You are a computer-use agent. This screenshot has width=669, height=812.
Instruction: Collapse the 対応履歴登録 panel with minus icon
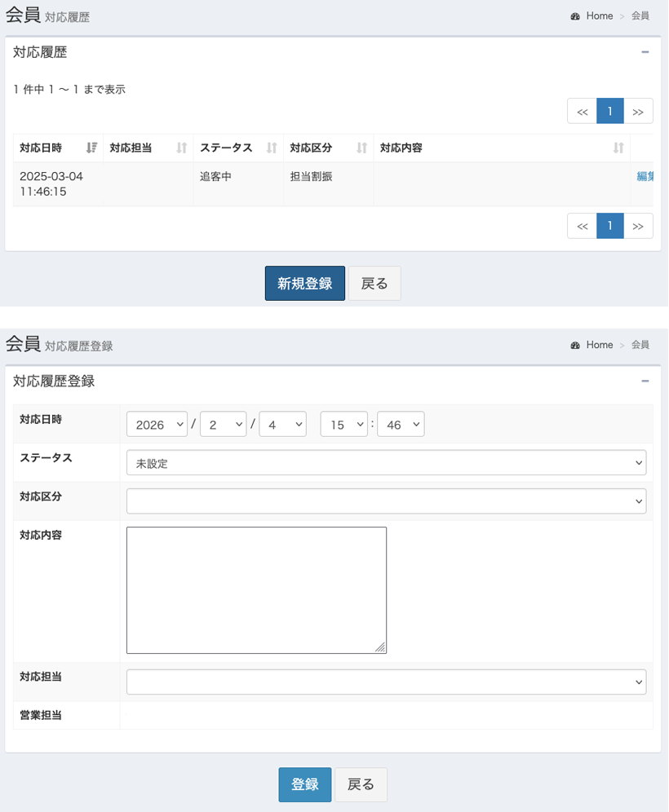click(x=645, y=382)
